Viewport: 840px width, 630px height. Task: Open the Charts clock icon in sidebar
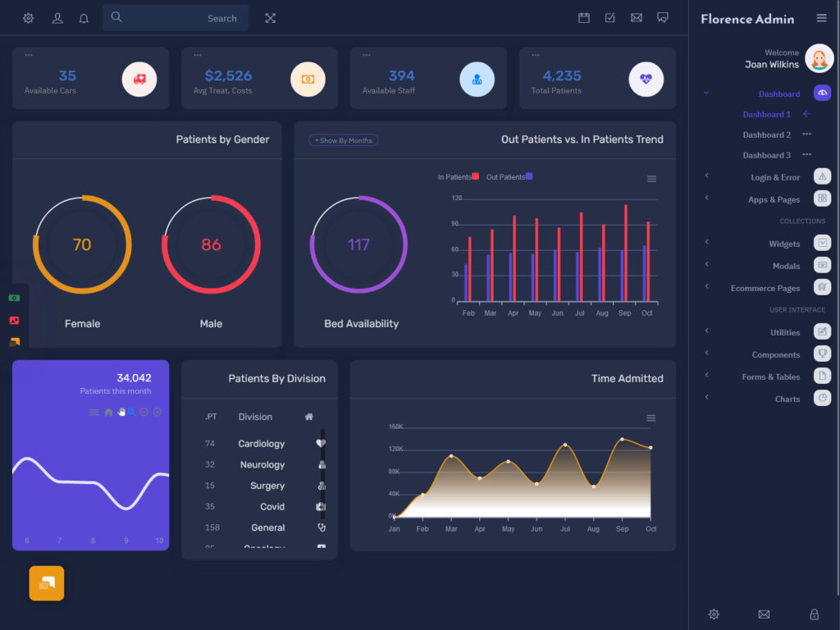coord(822,399)
